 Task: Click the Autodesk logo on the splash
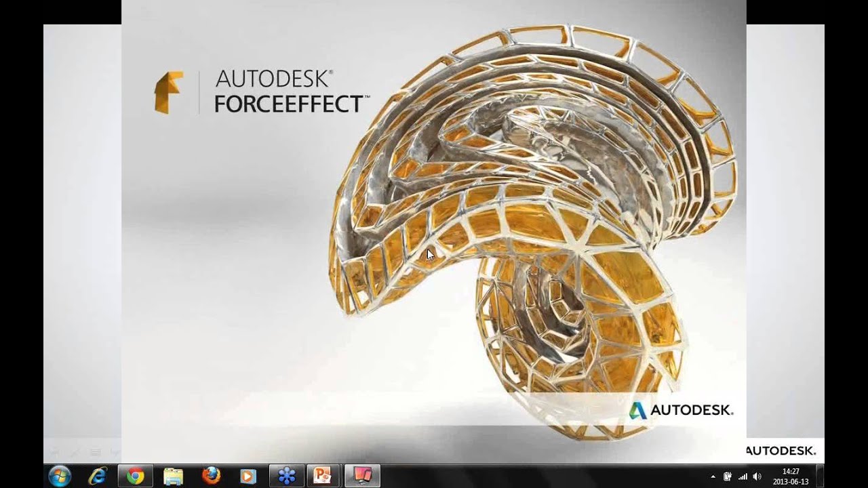tap(681, 410)
